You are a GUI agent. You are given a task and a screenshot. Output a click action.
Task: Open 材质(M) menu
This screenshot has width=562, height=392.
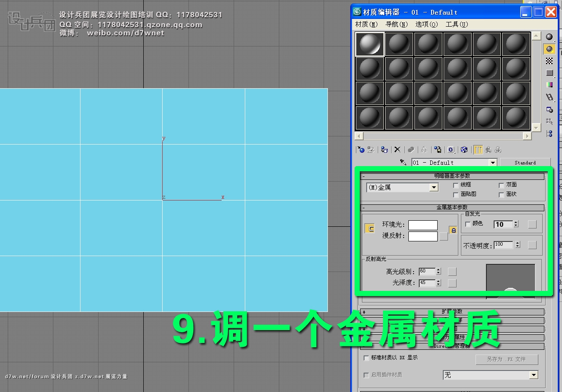pyautogui.click(x=366, y=25)
